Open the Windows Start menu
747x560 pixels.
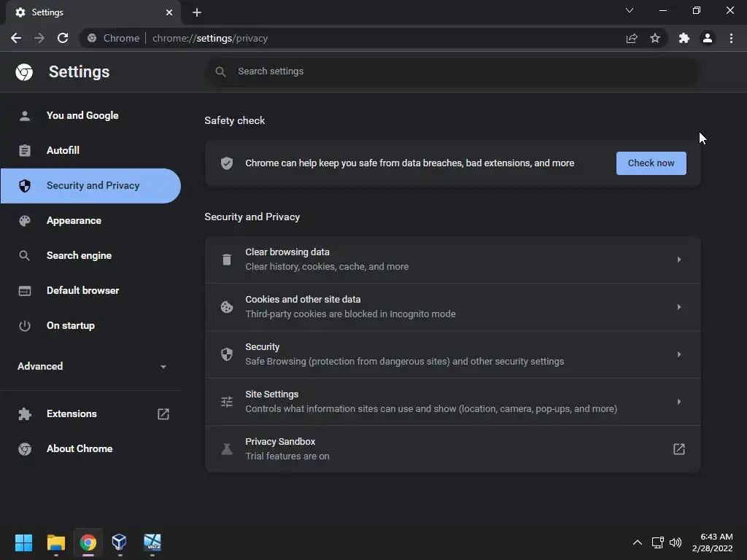23,542
